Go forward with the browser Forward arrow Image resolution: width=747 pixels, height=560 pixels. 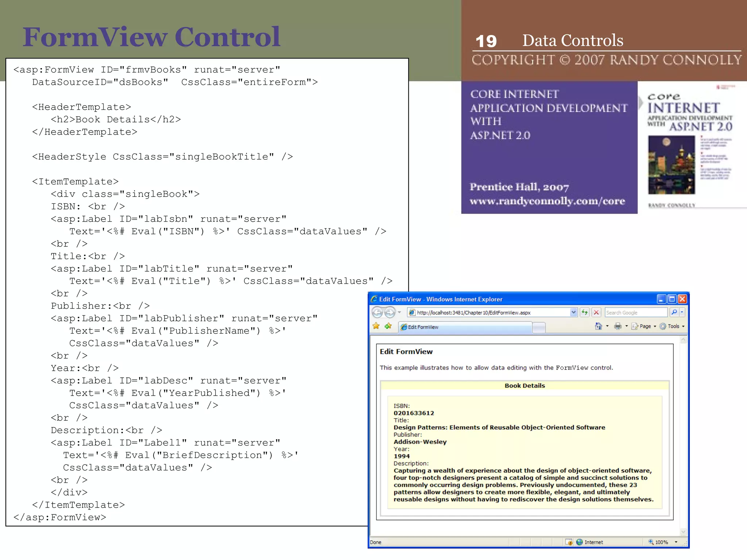tap(390, 312)
